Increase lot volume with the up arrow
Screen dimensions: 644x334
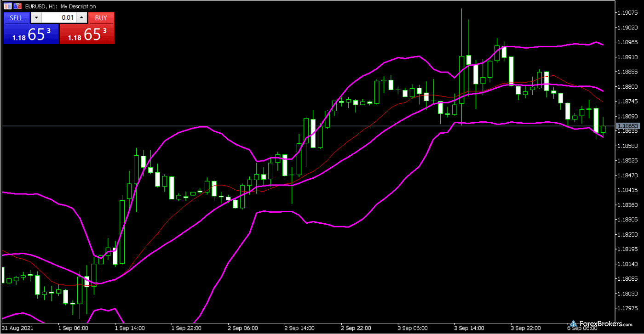click(81, 18)
